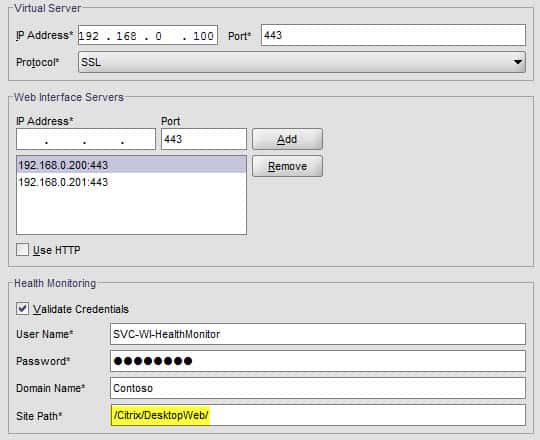Click the Validate Credentials label text
540x440 pixels.
81,309
